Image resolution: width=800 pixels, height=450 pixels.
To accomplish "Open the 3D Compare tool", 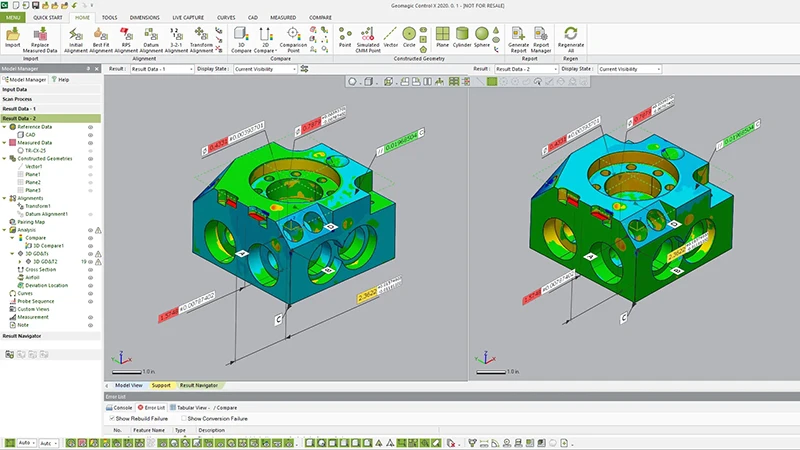I will tap(241, 36).
